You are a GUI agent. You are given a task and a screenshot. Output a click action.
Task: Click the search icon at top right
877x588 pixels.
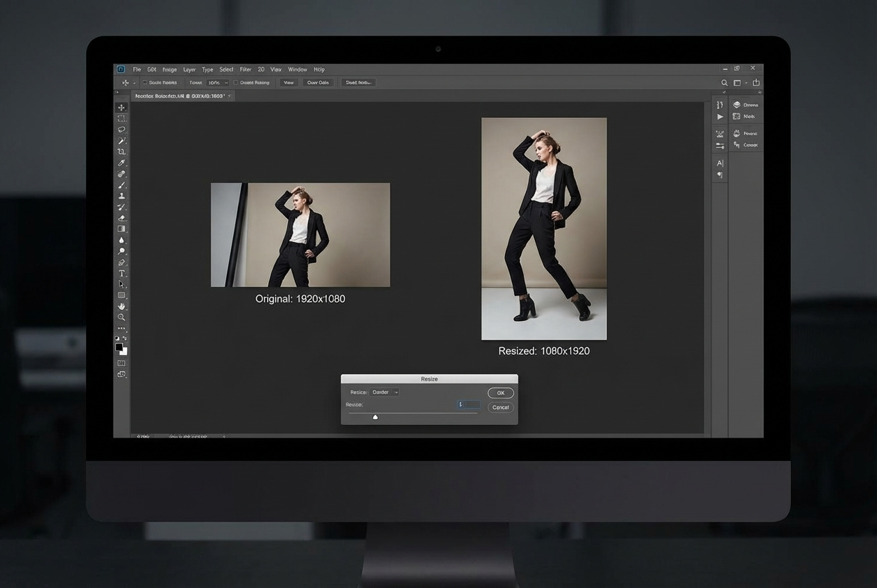click(x=724, y=83)
